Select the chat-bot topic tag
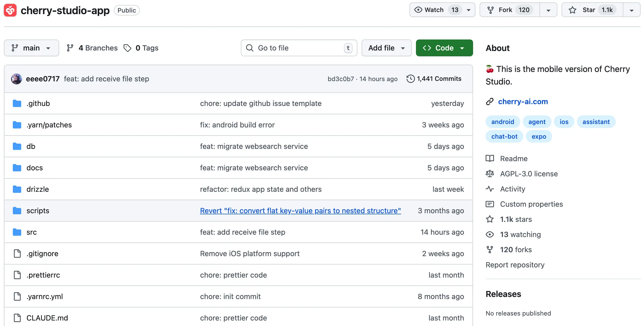This screenshot has width=644, height=326. coord(504,137)
